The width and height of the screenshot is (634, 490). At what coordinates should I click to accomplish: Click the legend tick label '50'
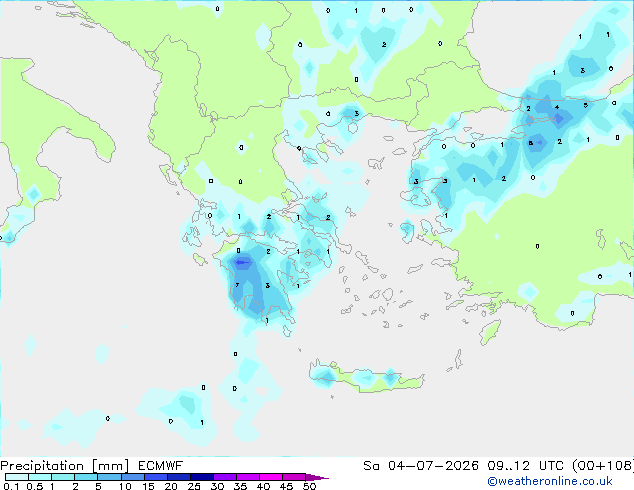(309, 486)
